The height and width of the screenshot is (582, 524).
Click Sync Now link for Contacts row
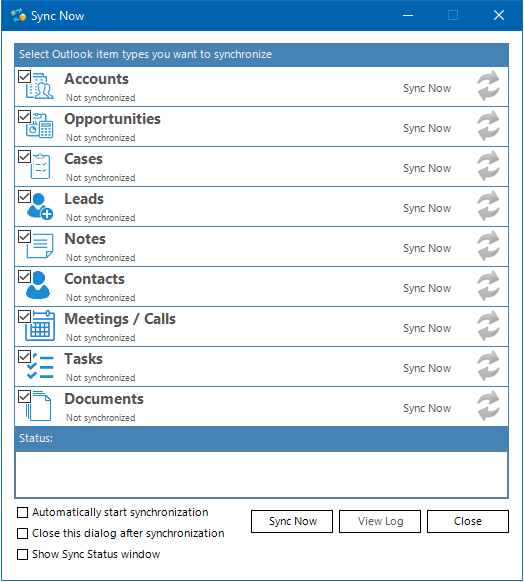[427, 288]
